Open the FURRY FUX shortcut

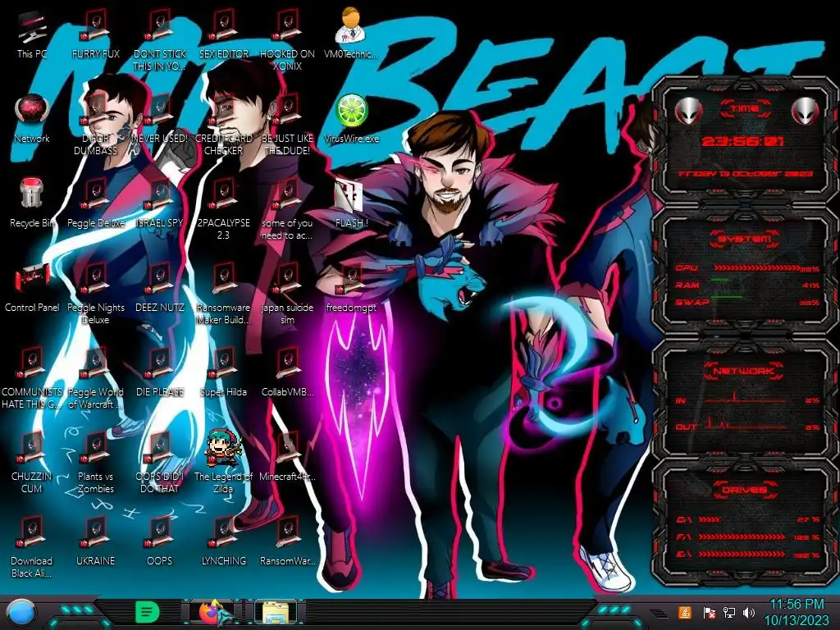tap(95, 33)
